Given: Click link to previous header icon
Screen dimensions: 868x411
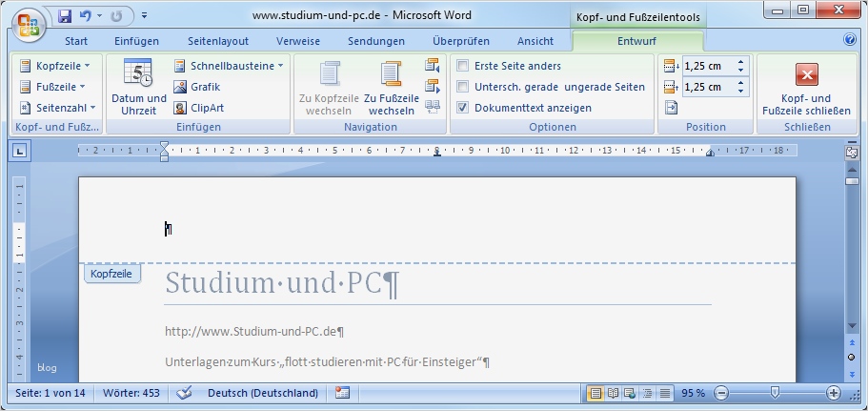Looking at the screenshot, I should click(x=433, y=108).
